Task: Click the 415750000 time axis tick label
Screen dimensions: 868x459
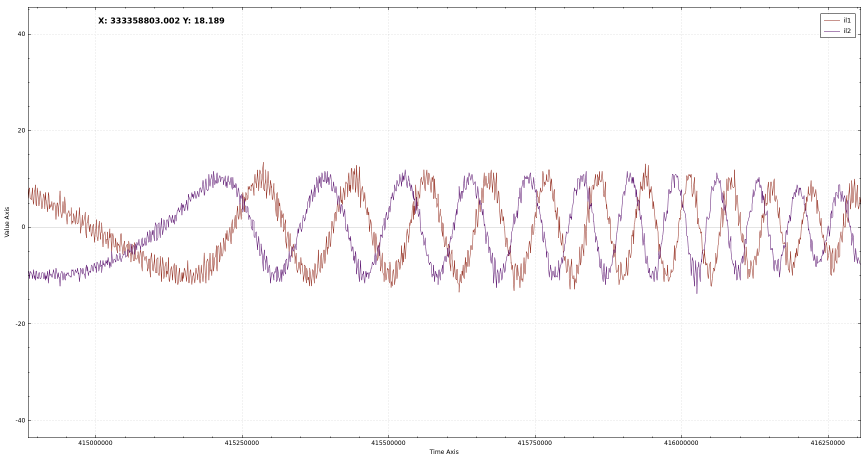Action: tap(535, 443)
